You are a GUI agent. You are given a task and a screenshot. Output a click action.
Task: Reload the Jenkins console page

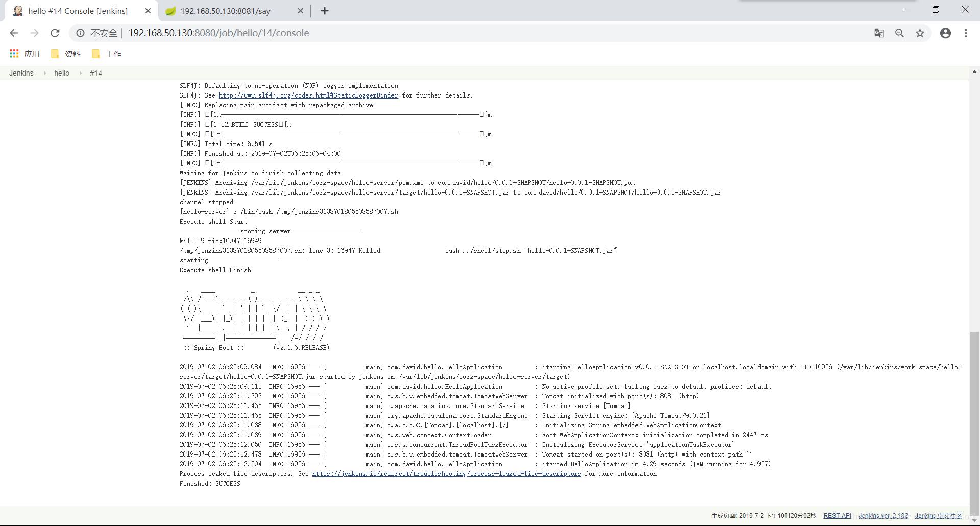(55, 33)
